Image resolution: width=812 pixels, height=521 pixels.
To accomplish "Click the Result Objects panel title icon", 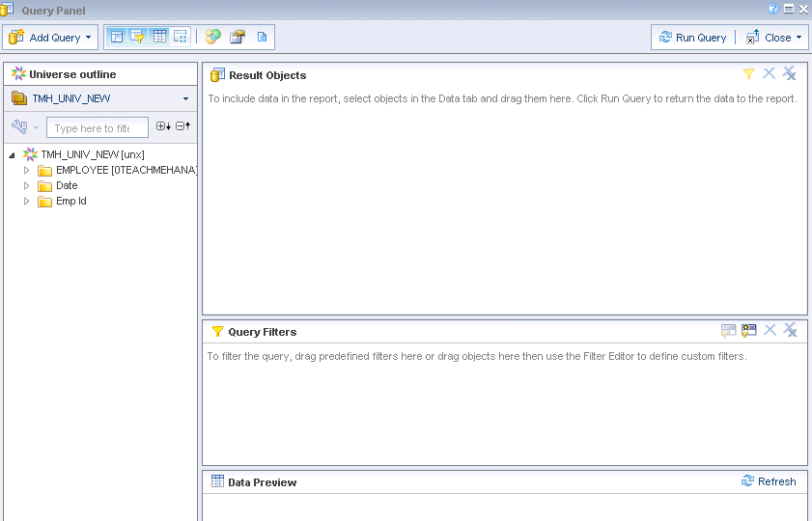I will 217,75.
